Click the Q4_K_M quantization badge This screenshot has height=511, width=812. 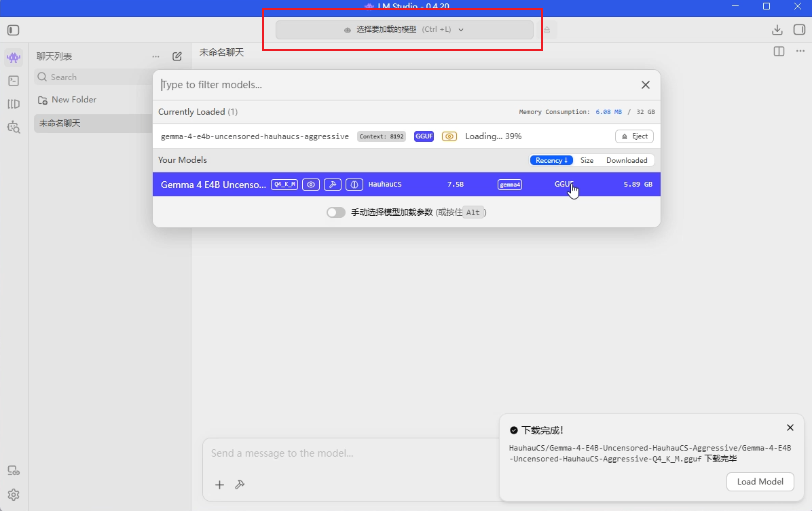coord(284,185)
